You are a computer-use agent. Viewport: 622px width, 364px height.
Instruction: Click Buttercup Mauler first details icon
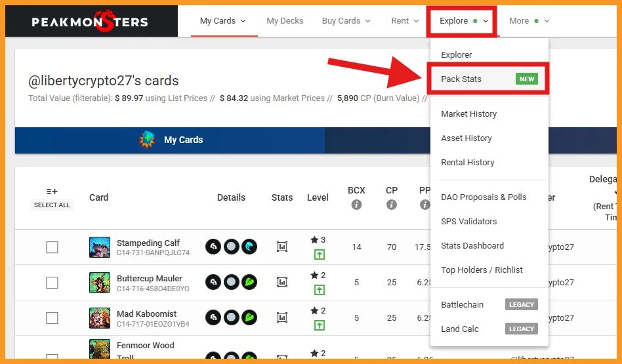(213, 282)
